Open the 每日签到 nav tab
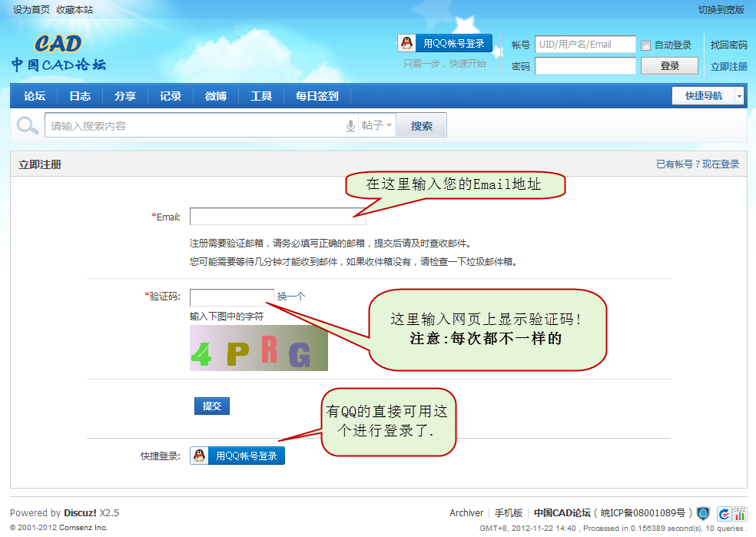 coord(317,96)
